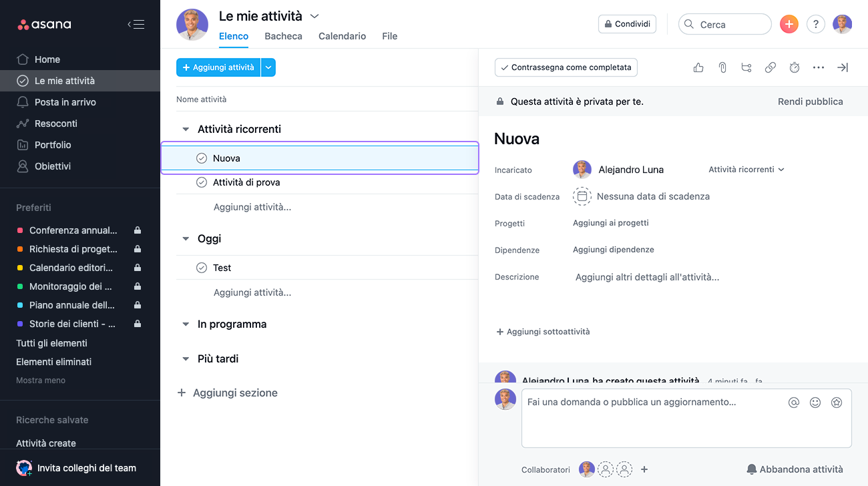The image size is (868, 486).
Task: Click Aggiungi dipendenze
Action: (x=614, y=250)
